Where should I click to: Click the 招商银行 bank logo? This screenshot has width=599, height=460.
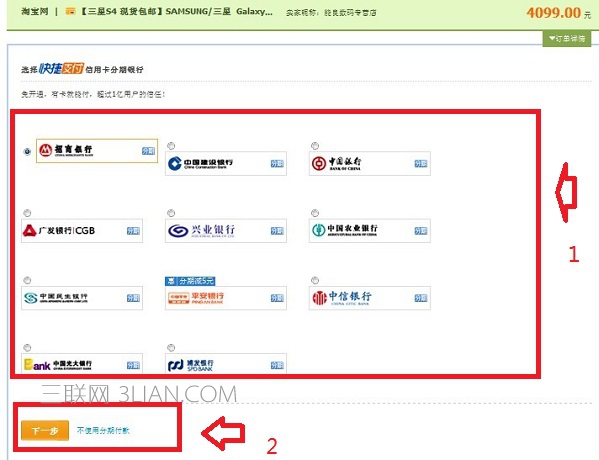point(66,150)
